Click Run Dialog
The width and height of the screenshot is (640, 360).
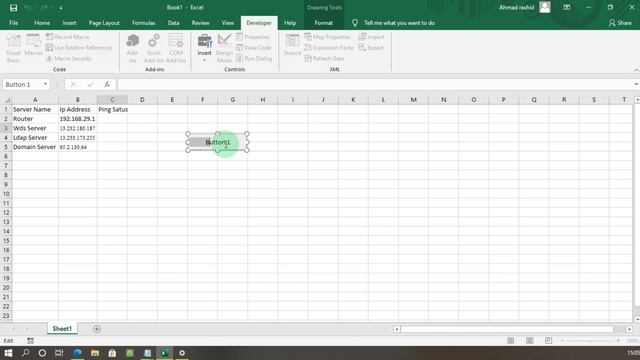click(254, 58)
